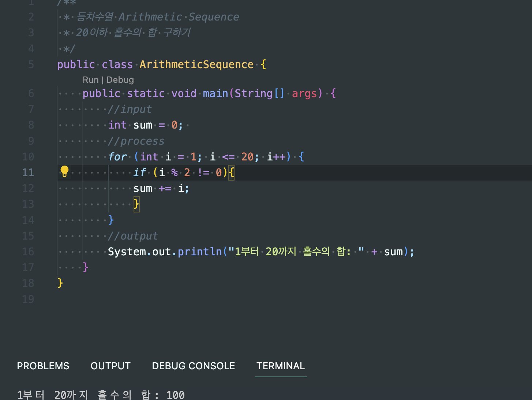Viewport: 532px width, 400px height.
Task: Click the closing brace on line 18
Action: [x=60, y=283]
